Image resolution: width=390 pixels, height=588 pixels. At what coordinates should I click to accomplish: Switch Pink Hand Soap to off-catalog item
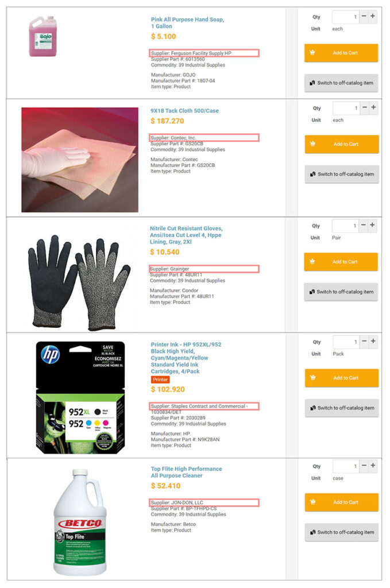[341, 83]
